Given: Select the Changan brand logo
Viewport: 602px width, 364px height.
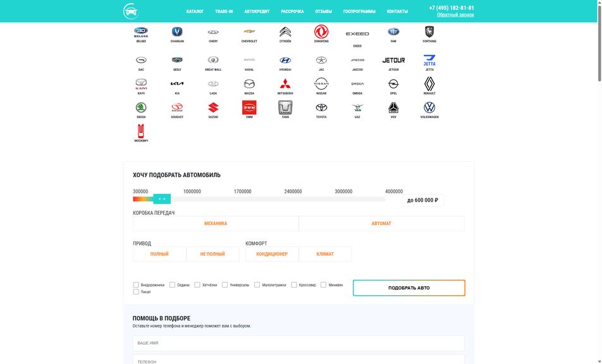Looking at the screenshot, I should point(177,32).
